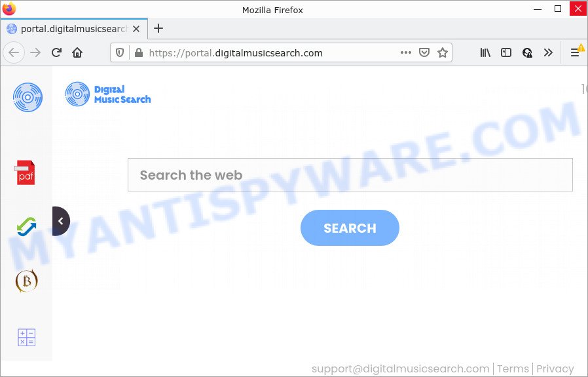588x377 pixels.
Task: Open Firefox hamburger menu
Action: pos(575,52)
